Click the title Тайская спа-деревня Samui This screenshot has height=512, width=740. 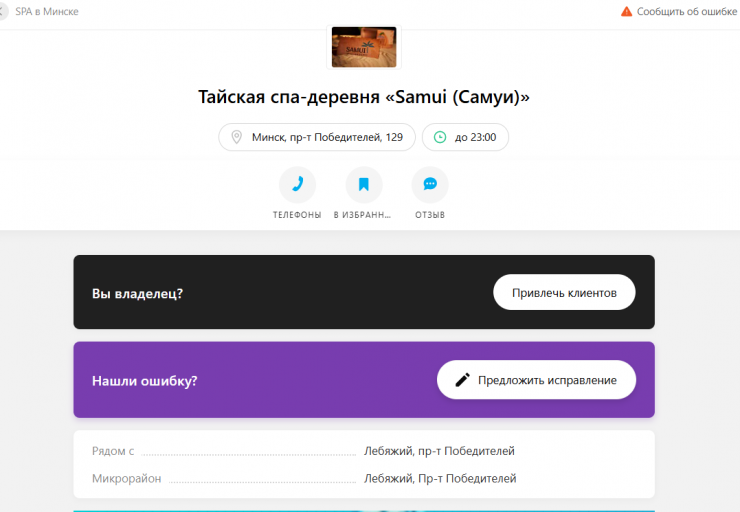pyautogui.click(x=364, y=97)
